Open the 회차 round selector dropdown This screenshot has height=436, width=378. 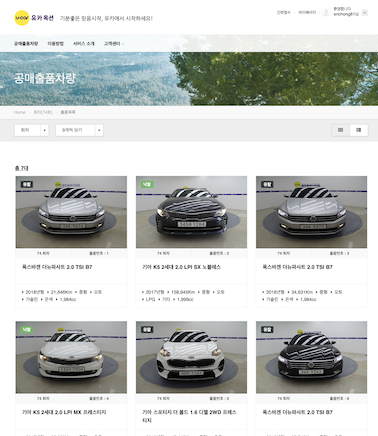coord(31,130)
